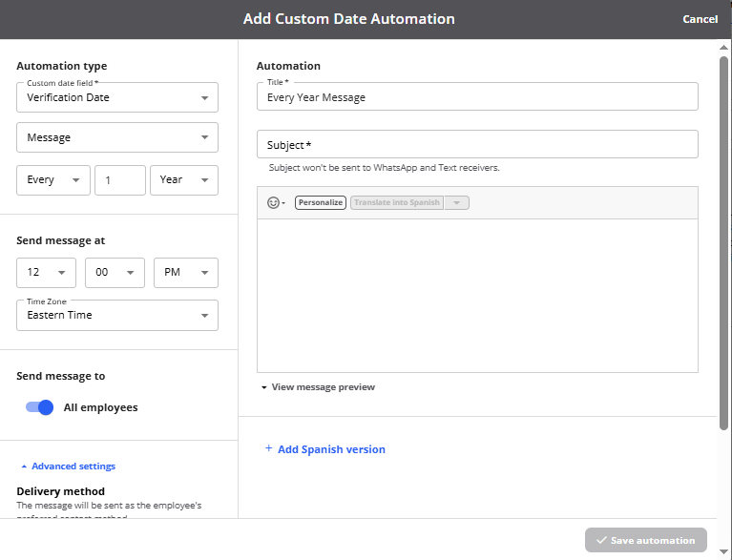This screenshot has width=732, height=560.
Task: Click into the Subject field
Action: pos(477,145)
